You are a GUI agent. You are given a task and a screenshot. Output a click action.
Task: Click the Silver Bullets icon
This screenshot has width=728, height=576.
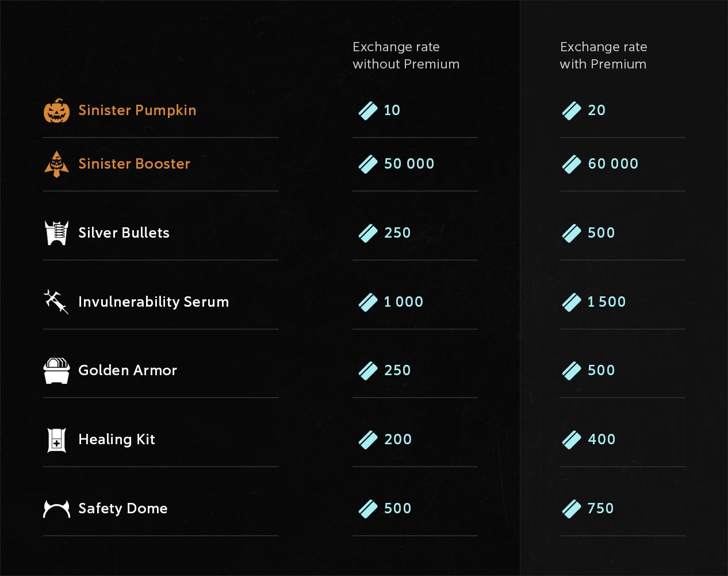tap(56, 233)
